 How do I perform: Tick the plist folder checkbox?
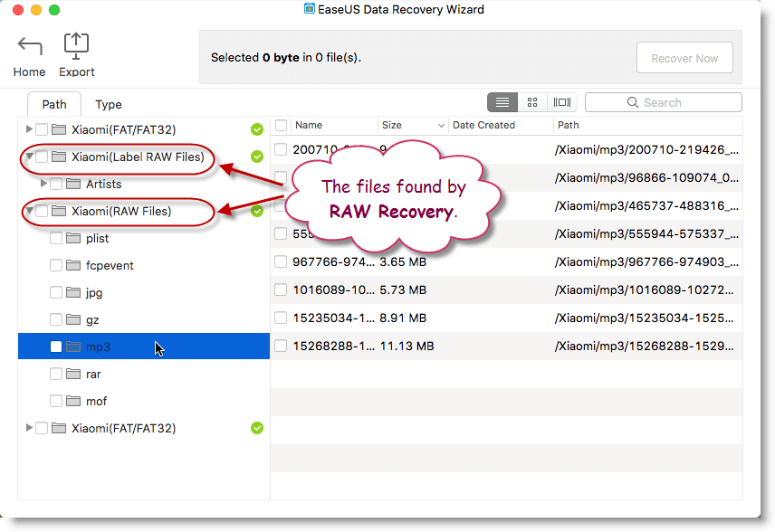56,238
